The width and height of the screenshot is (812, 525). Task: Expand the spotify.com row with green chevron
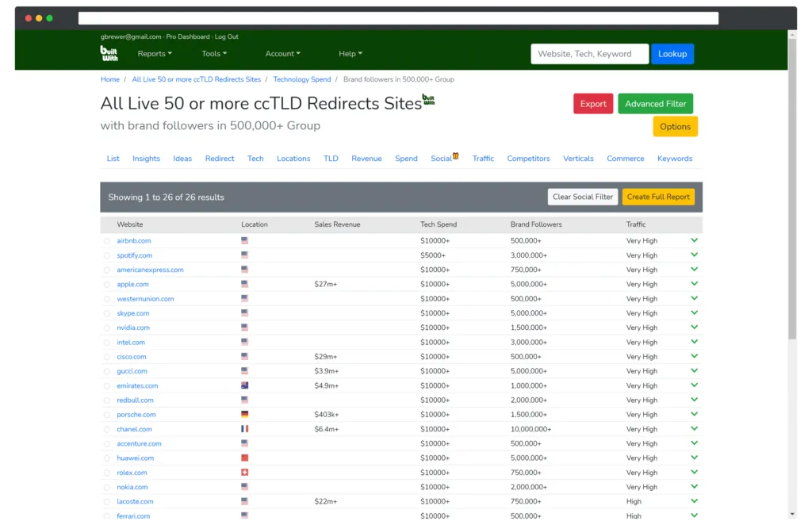[x=694, y=255]
